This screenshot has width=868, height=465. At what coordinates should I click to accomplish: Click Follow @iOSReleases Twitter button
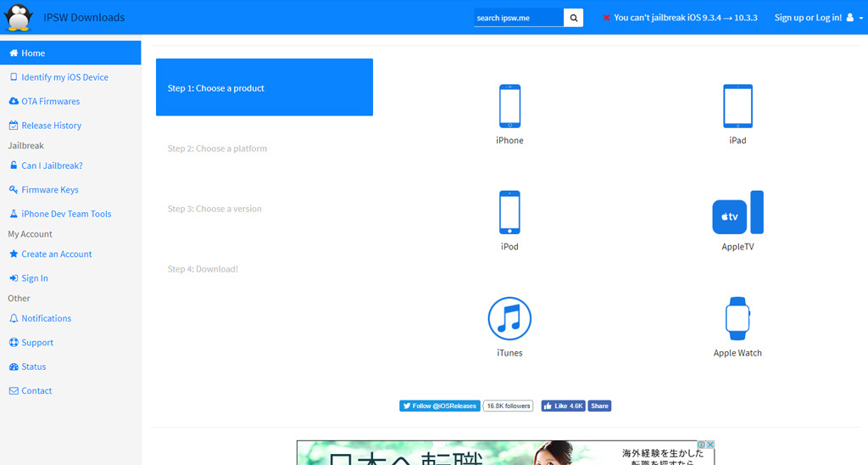click(x=440, y=406)
